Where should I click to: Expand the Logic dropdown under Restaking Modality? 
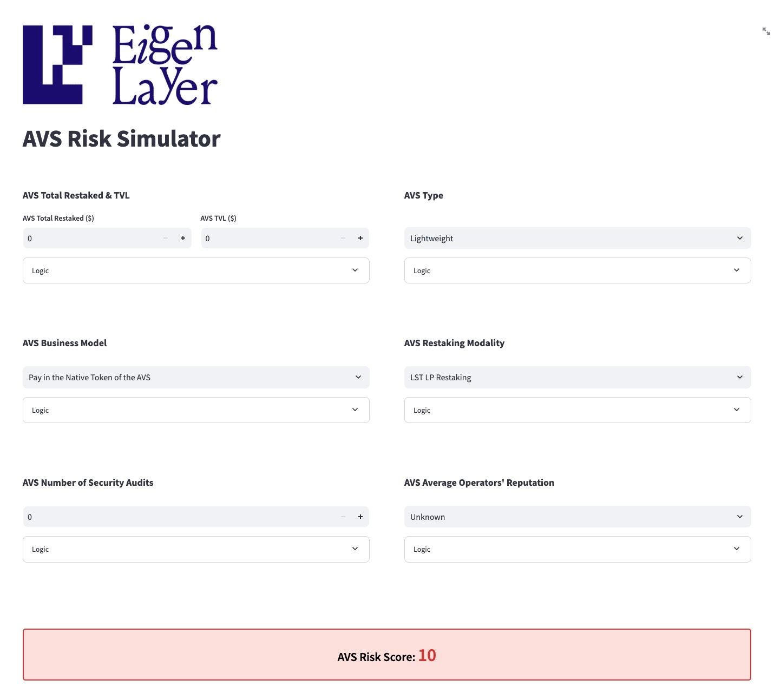(578, 410)
